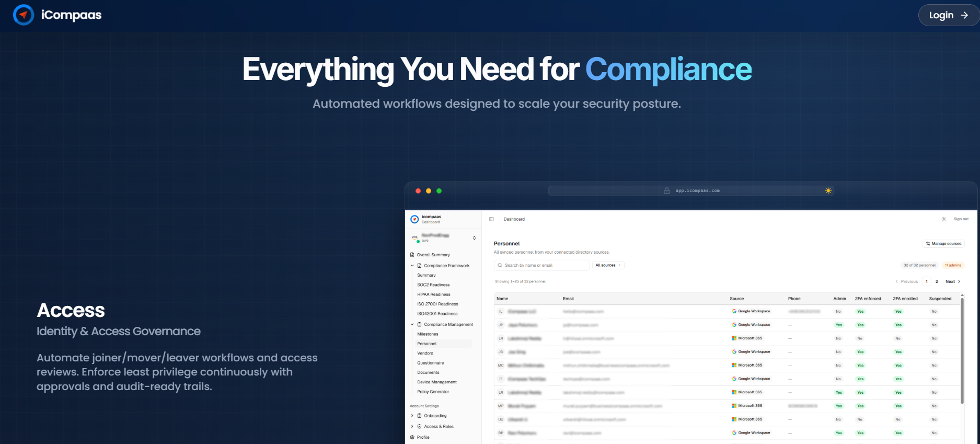The height and width of the screenshot is (444, 980).
Task: Open Vendors in the sidebar menu
Action: [x=425, y=354]
